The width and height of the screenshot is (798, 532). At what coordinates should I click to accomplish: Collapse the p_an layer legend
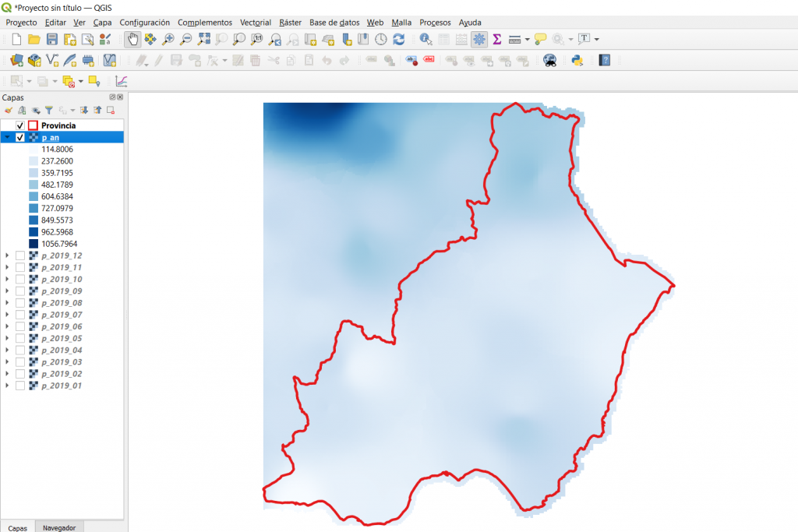8,137
